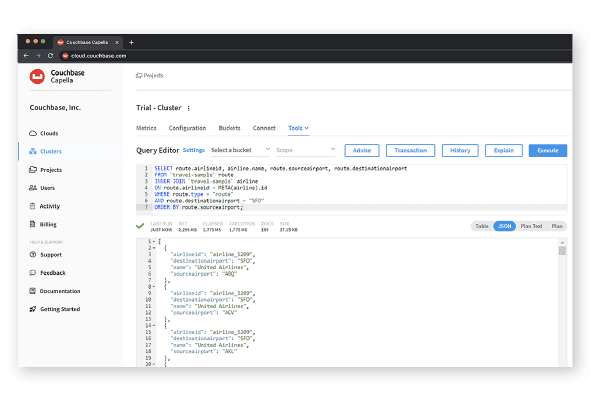Switch to the Metrics tab

(146, 128)
